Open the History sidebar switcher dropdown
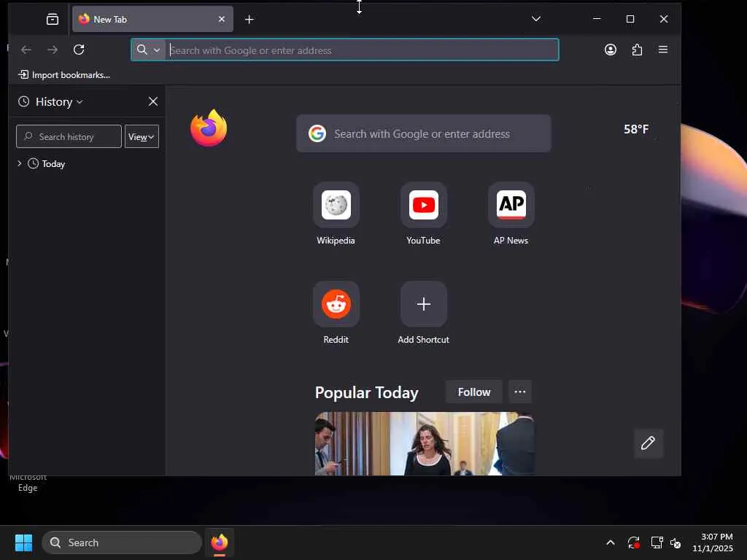Screen dimensions: 747x560 59,102
